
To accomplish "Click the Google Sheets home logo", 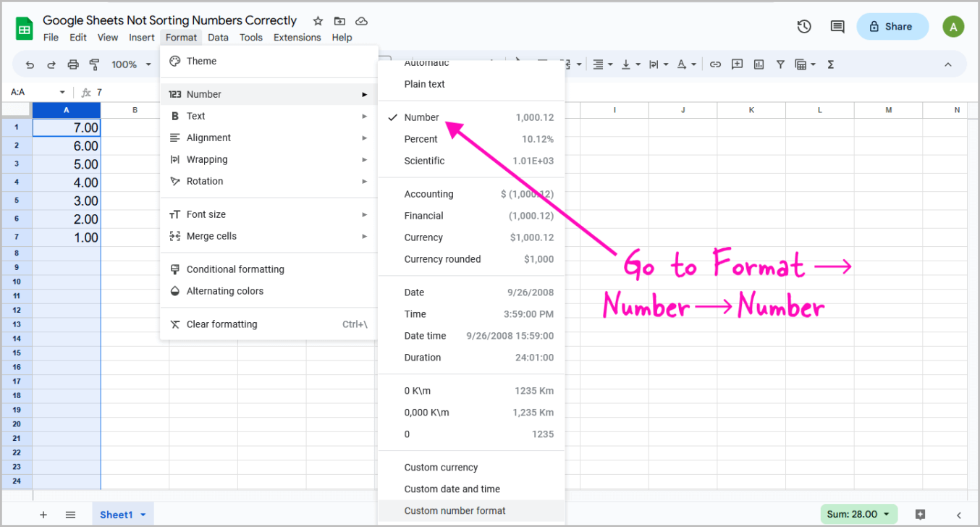I will (x=25, y=29).
